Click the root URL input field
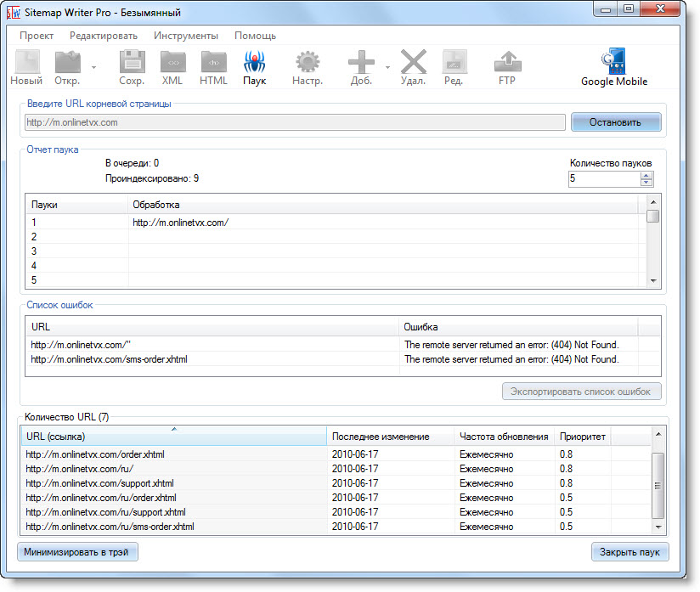The width and height of the screenshot is (700, 592). tap(295, 122)
